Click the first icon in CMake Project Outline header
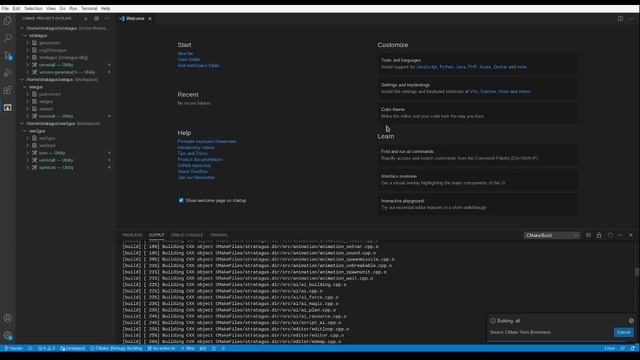 point(85,18)
